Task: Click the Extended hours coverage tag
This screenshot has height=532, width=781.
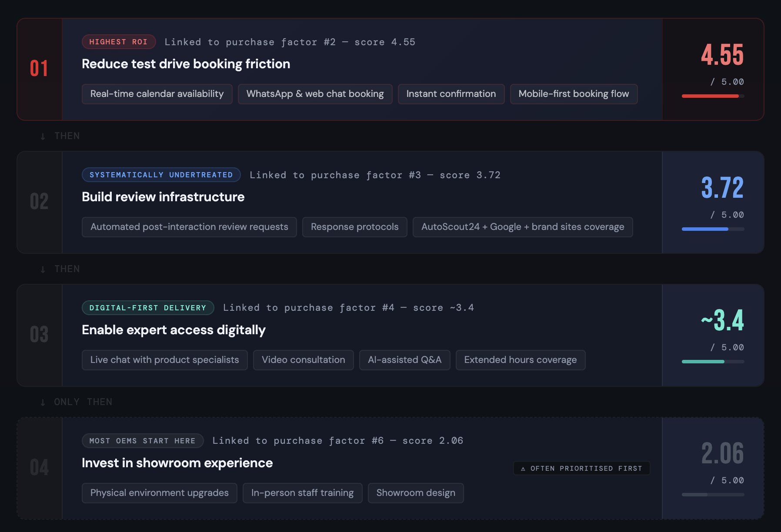Action: (x=520, y=360)
